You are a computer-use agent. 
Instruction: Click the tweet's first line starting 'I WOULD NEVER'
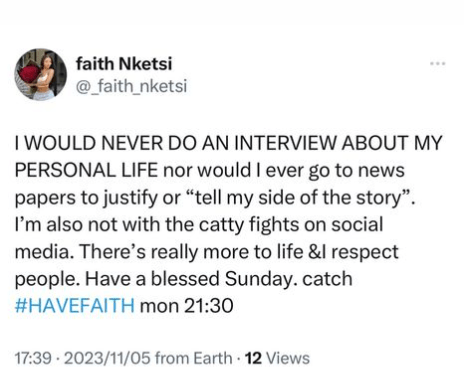click(228, 143)
